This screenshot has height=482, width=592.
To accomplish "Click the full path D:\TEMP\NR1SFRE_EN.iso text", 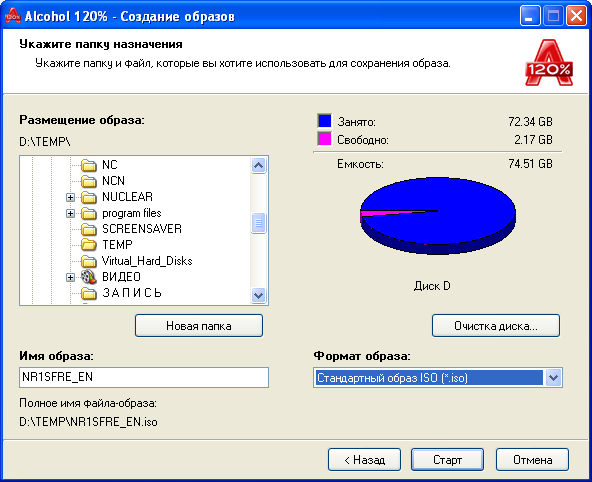I will coord(88,422).
